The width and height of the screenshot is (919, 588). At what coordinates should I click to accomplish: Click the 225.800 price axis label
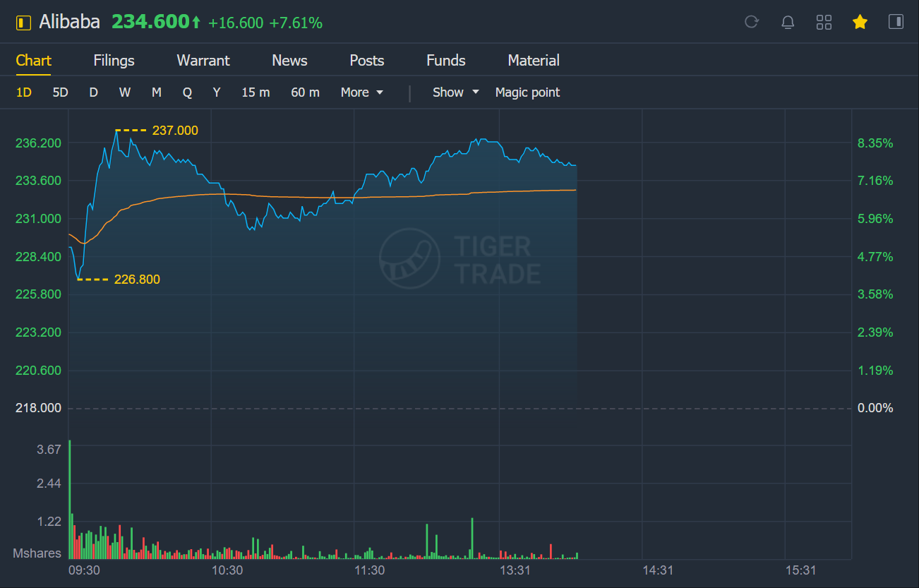[38, 294]
